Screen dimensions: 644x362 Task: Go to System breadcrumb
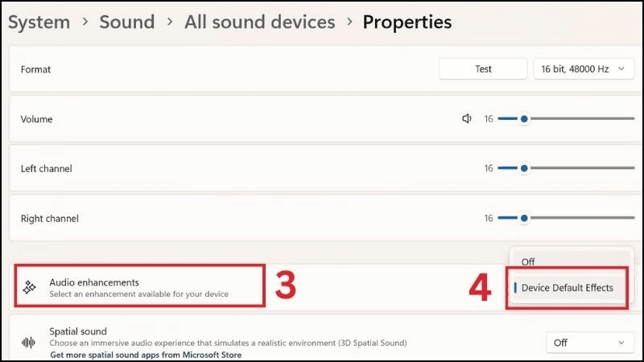tap(39, 22)
